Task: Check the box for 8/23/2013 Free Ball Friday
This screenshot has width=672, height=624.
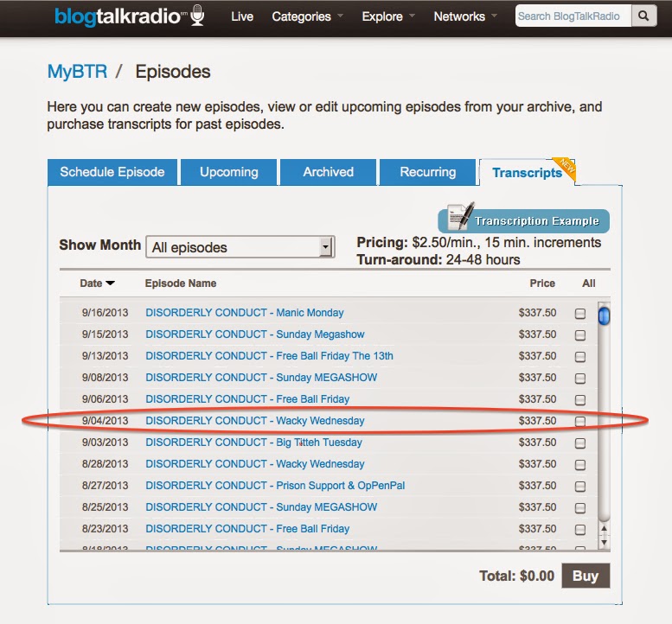Action: tap(579, 530)
